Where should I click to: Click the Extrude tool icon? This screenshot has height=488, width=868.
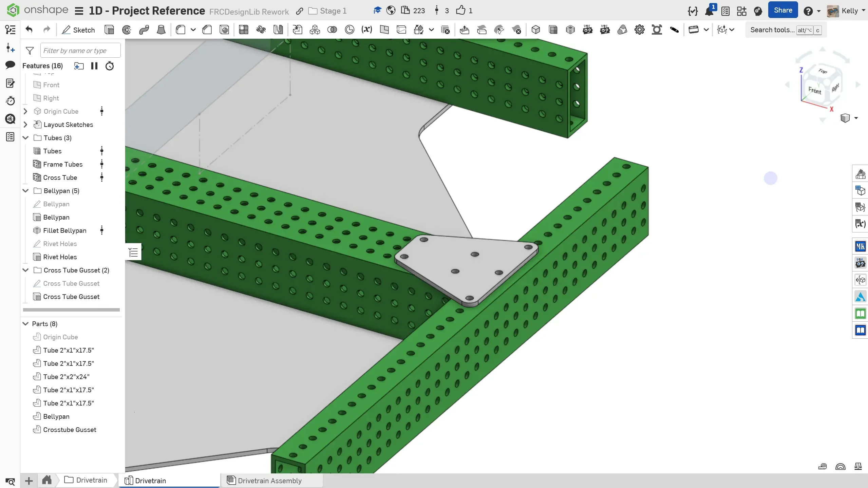tap(109, 30)
